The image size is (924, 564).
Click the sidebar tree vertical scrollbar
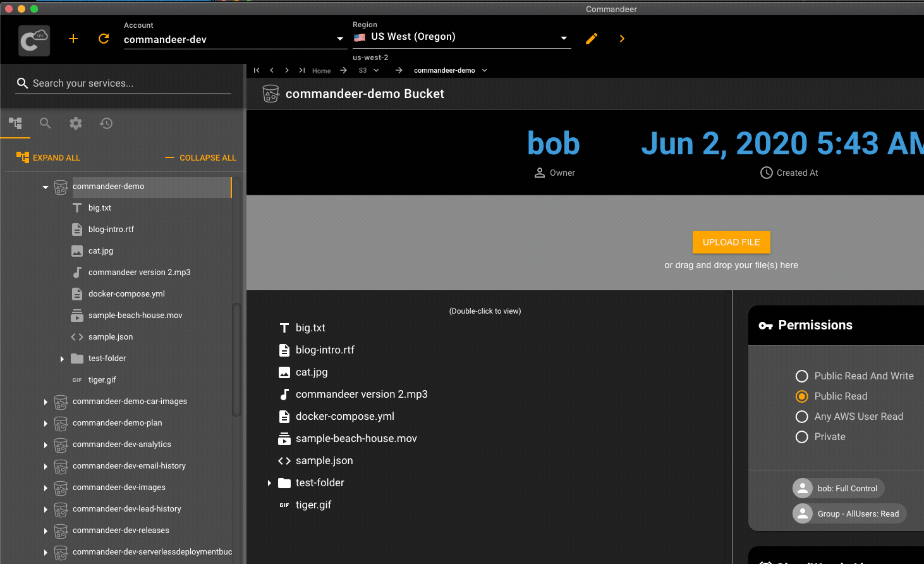[237, 360]
